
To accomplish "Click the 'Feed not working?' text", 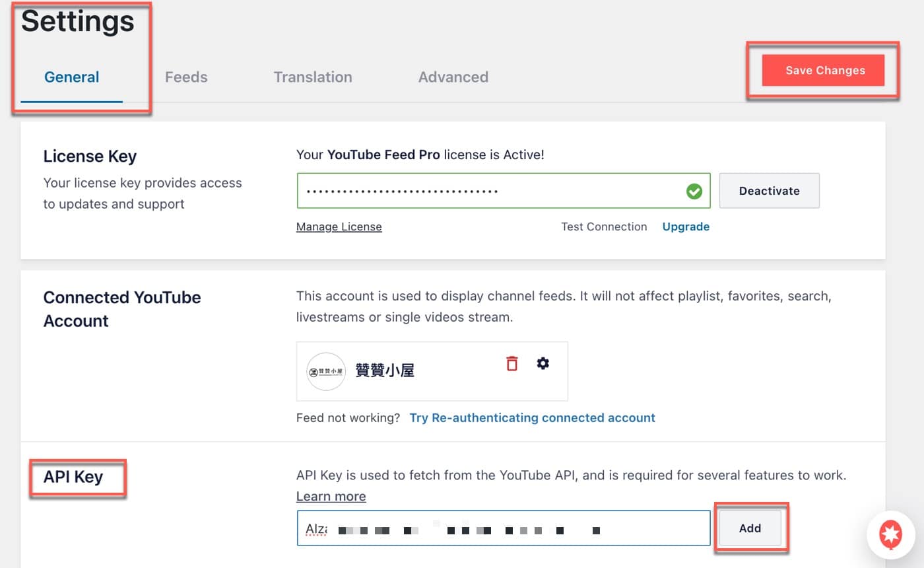I will pyautogui.click(x=348, y=417).
